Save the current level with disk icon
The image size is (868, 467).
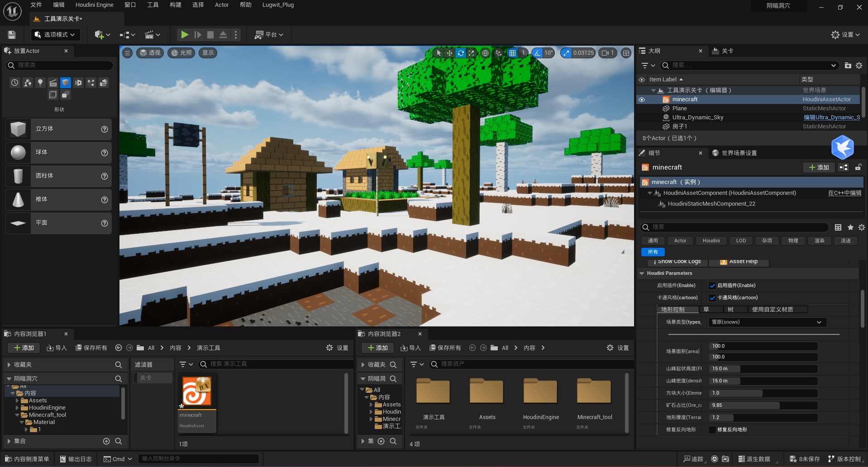(x=12, y=35)
